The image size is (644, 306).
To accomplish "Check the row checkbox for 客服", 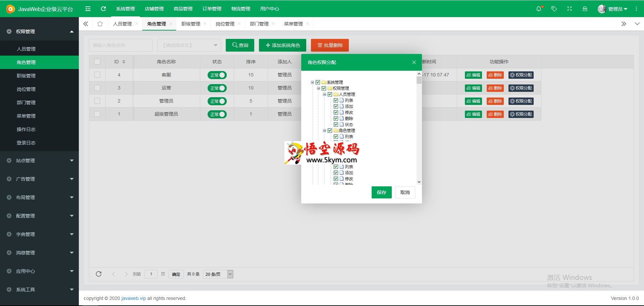I will [97, 75].
